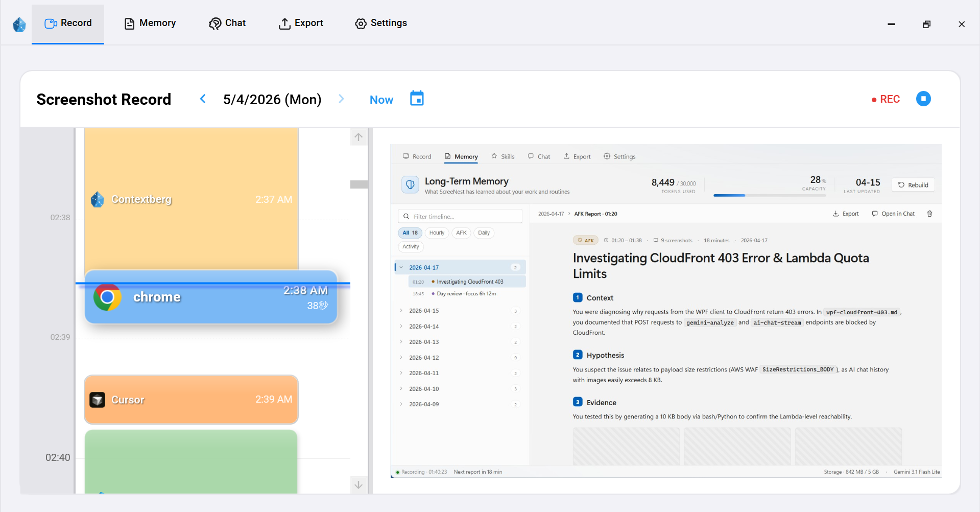This screenshot has width=980, height=512.
Task: Go to the previous day with the left chevron
Action: pos(203,99)
